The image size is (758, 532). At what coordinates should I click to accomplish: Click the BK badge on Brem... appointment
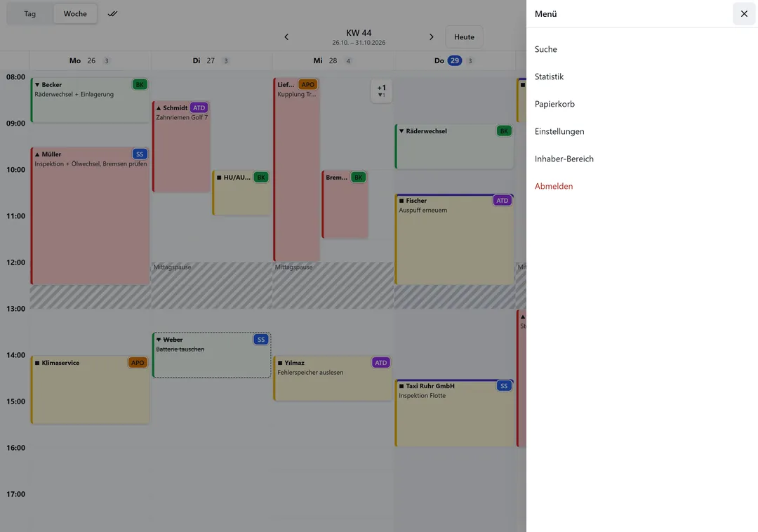[358, 178]
